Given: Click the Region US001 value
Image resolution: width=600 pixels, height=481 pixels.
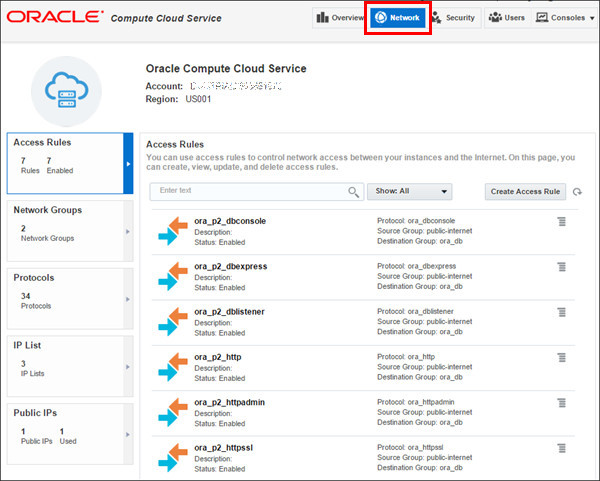Looking at the screenshot, I should pos(198,99).
